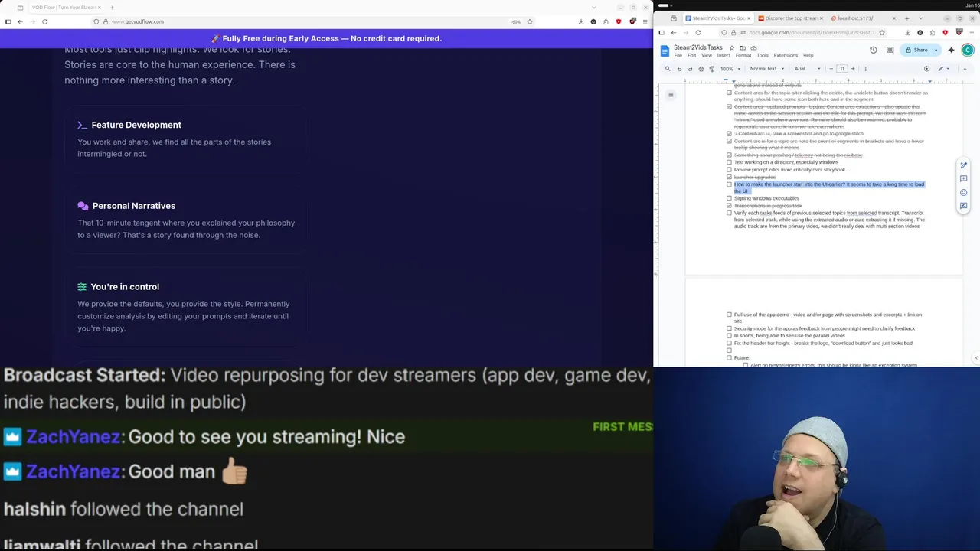The height and width of the screenshot is (551, 980).
Task: Click the search magnifier in Docs toolbar
Action: pyautogui.click(x=668, y=69)
